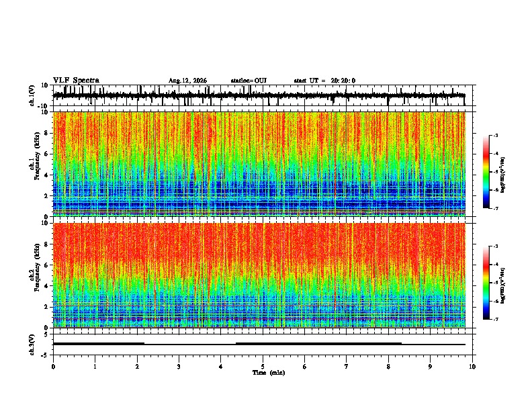Click the log(PSD) label beside ch.2 color scale
The width and height of the screenshot is (532, 411).
point(503,285)
